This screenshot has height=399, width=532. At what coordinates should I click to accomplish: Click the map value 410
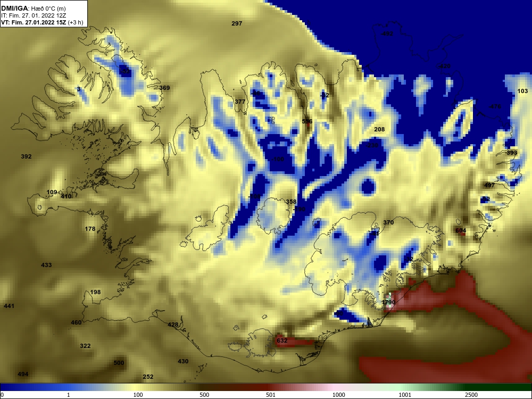coord(66,196)
